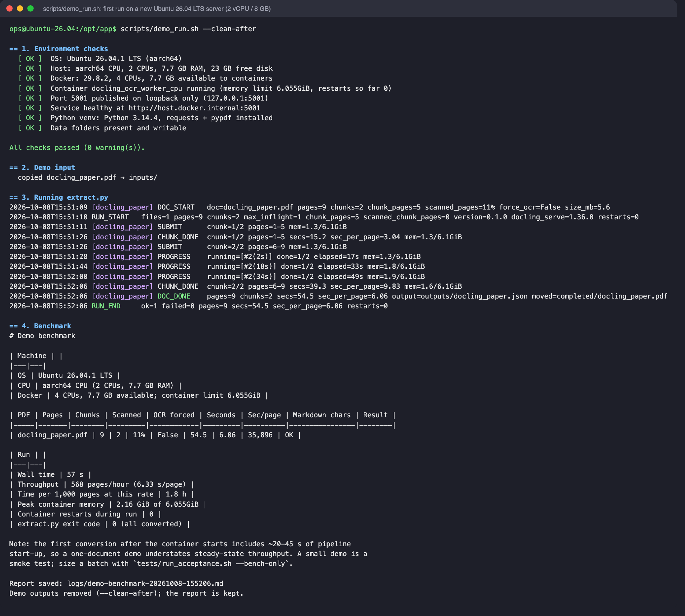This screenshot has width=685, height=616.
Task: Click the 'Python venv: Python 3.14.4' line
Action: point(145,118)
